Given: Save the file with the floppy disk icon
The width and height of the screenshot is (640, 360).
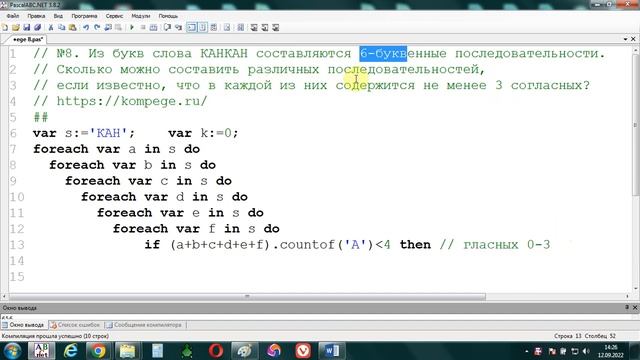Looking at the screenshot, I should [x=27, y=27].
